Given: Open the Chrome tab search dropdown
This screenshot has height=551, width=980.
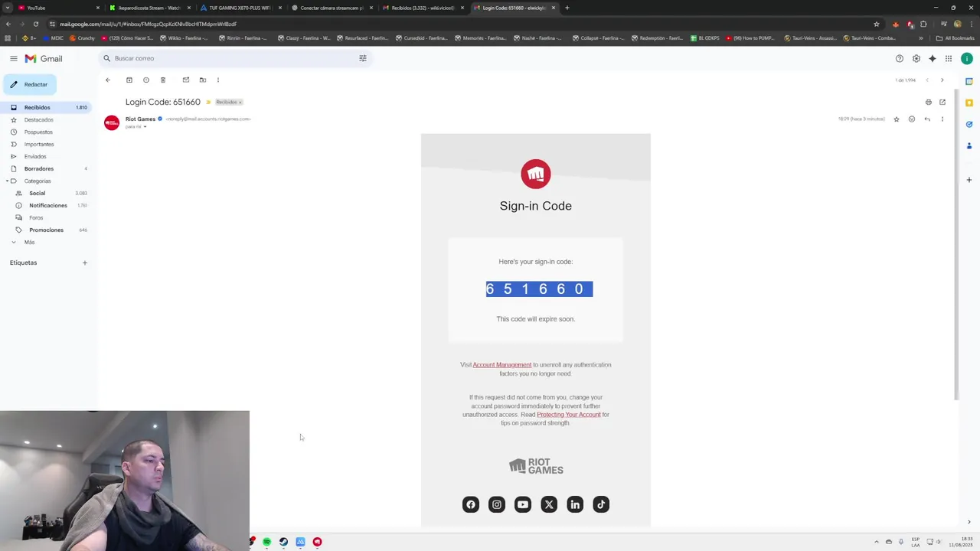Looking at the screenshot, I should [x=8, y=8].
